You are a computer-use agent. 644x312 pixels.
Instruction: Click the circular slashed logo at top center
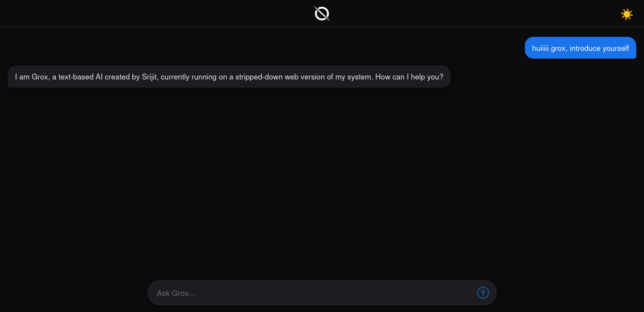tap(322, 14)
